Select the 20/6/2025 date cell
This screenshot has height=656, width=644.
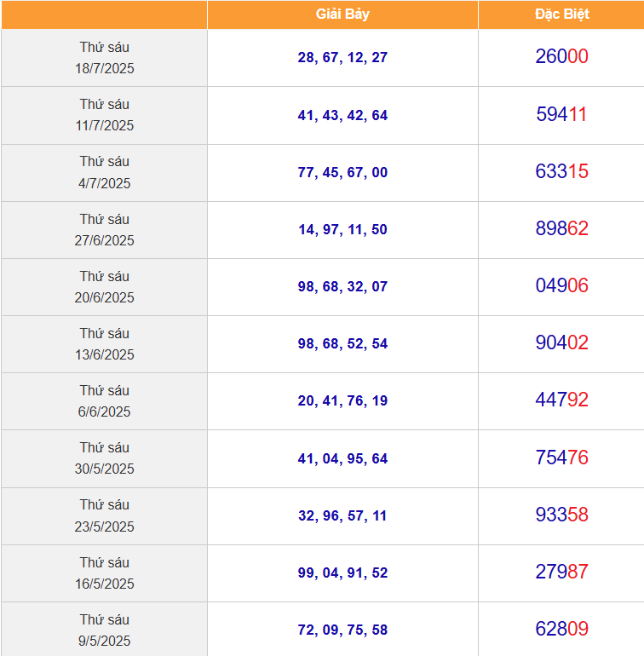[104, 287]
